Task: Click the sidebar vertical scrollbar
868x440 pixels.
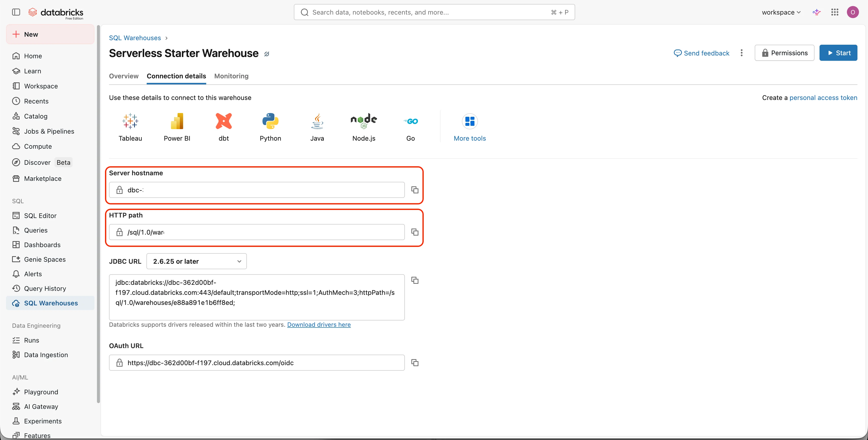Action: [x=98, y=214]
